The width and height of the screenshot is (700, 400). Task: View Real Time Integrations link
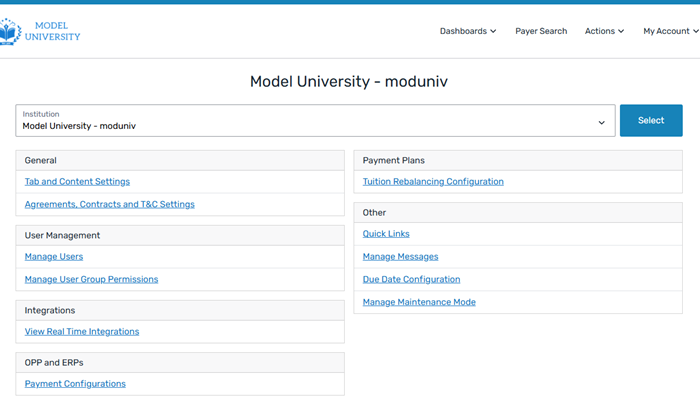tap(82, 331)
